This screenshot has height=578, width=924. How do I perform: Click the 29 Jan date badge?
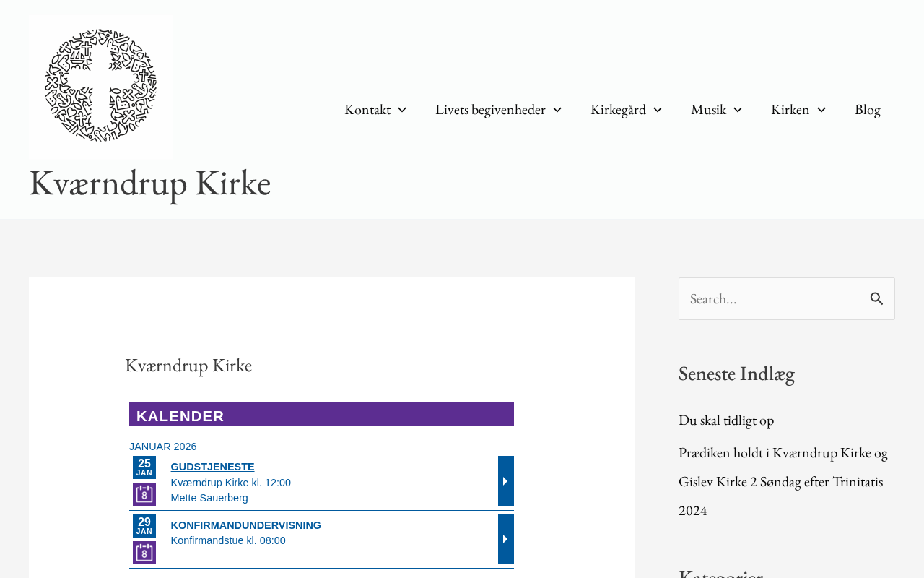click(x=144, y=526)
